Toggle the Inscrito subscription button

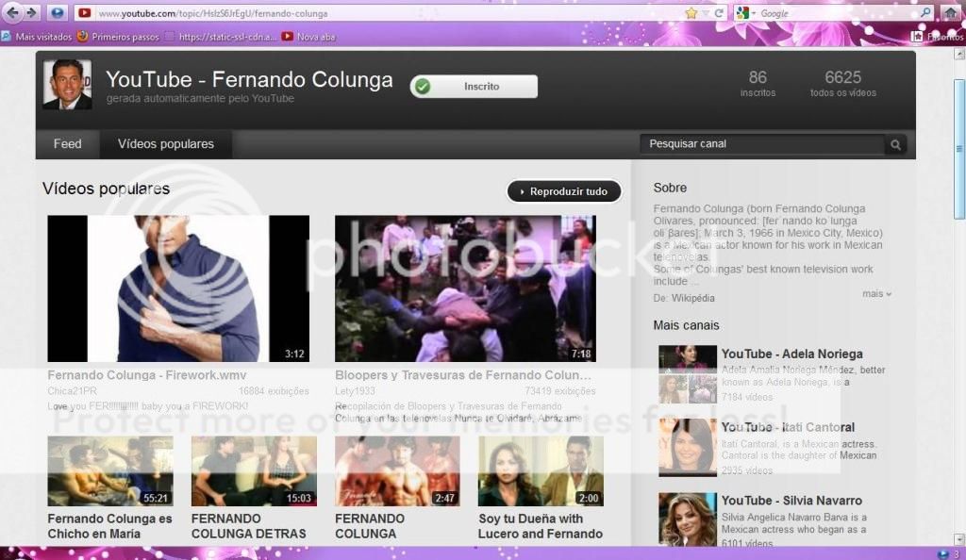pos(474,87)
